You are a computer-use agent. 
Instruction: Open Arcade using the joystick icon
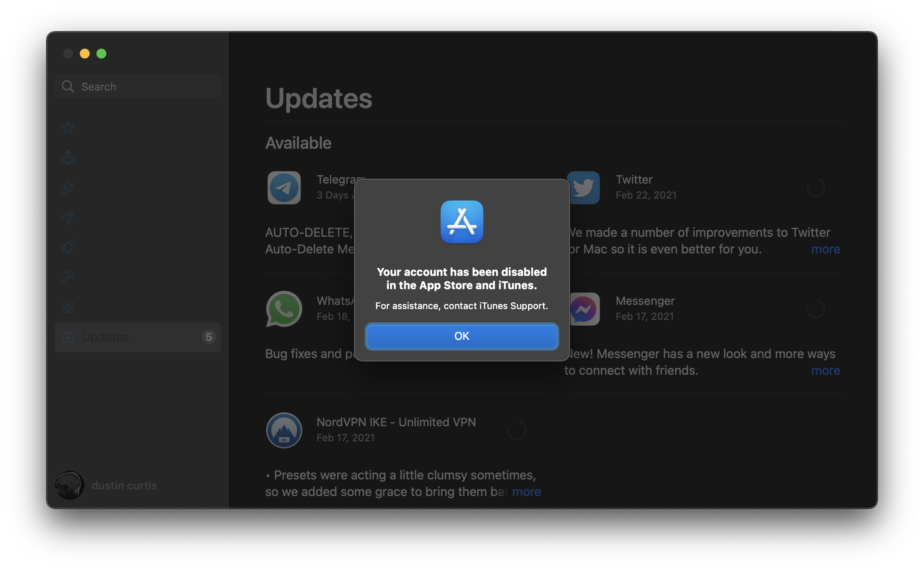pyautogui.click(x=68, y=157)
